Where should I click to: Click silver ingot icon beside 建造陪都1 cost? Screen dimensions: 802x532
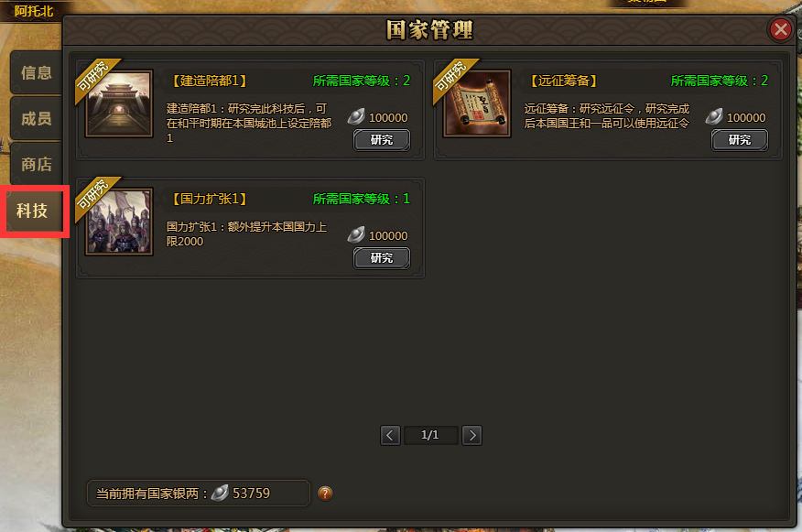point(356,116)
